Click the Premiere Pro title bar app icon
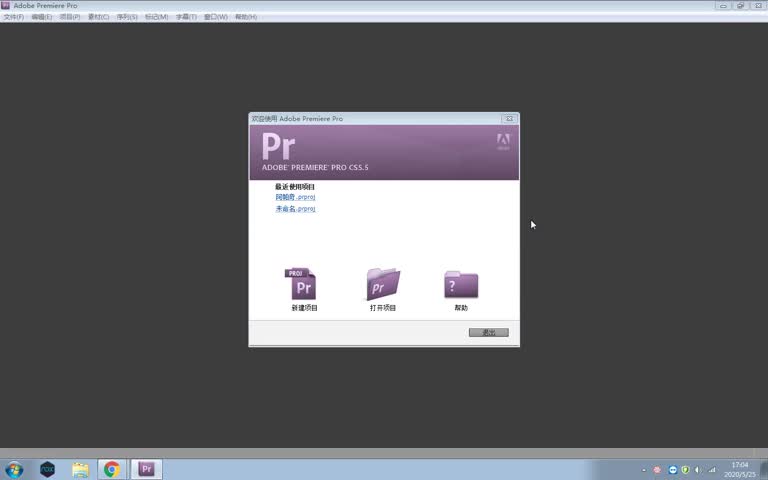768x480 pixels. coord(5,5)
